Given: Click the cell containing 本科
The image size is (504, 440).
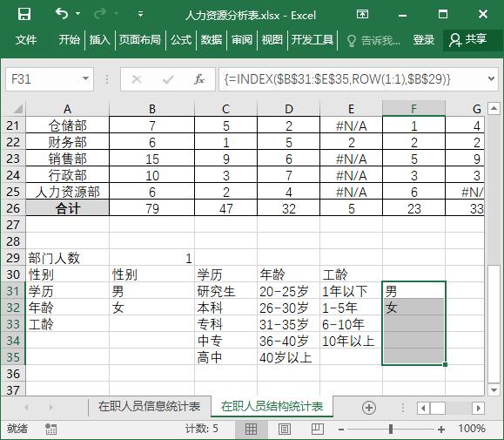Looking at the screenshot, I should click(225, 308).
